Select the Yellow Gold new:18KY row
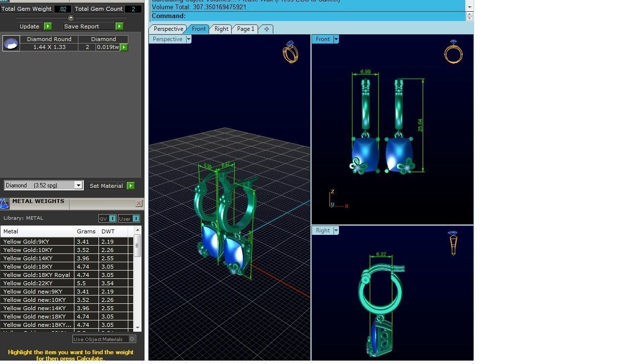This screenshot has height=364, width=624. [x=67, y=317]
